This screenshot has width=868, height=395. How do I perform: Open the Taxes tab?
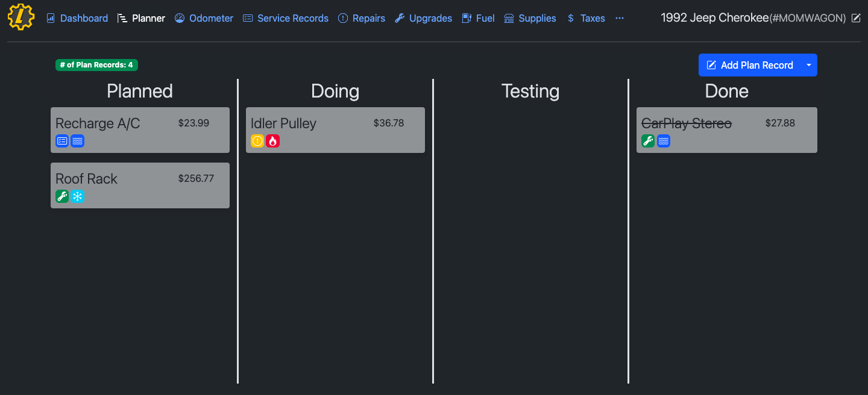click(586, 18)
